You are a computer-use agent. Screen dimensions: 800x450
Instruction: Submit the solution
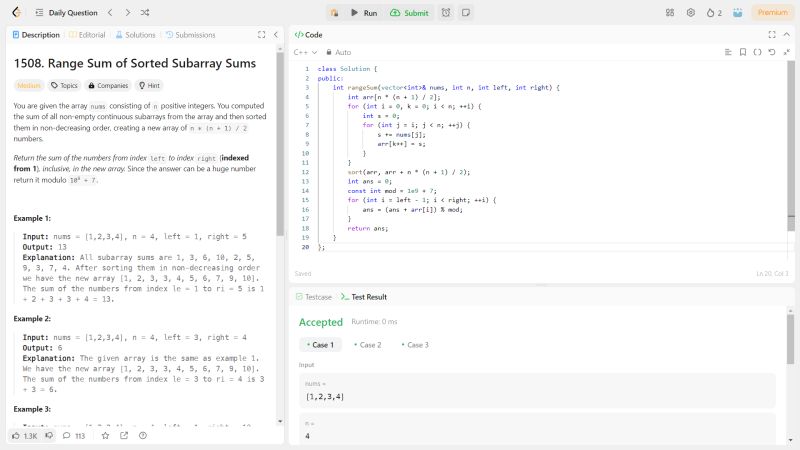point(409,13)
